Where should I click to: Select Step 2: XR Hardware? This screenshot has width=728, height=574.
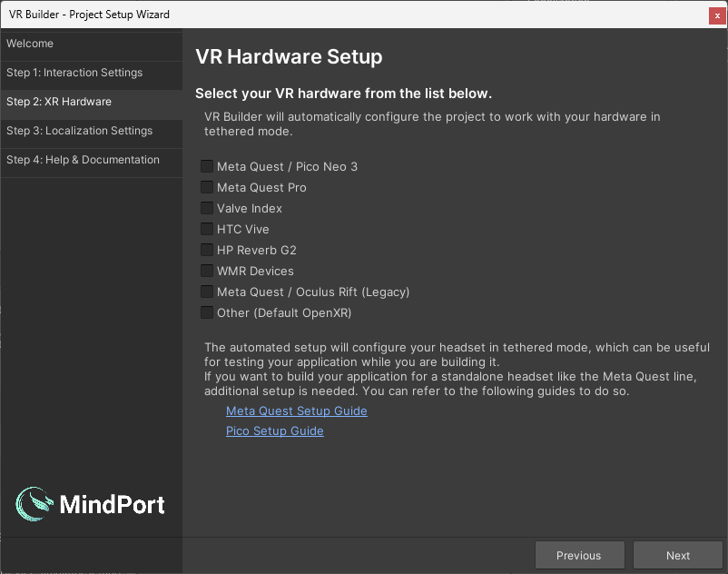91,102
